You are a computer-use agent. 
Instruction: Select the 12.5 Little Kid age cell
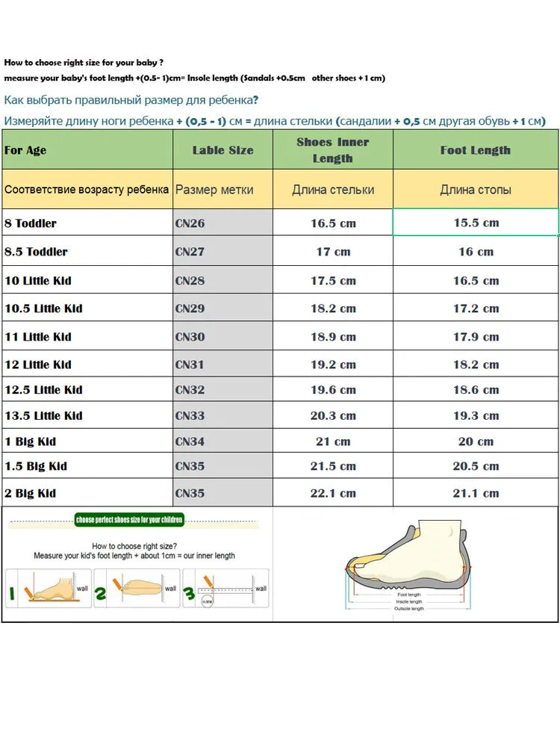pos(87,389)
